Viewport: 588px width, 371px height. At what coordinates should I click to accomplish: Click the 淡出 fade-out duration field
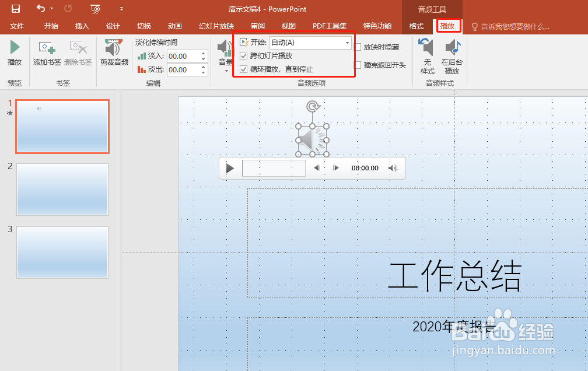point(184,70)
